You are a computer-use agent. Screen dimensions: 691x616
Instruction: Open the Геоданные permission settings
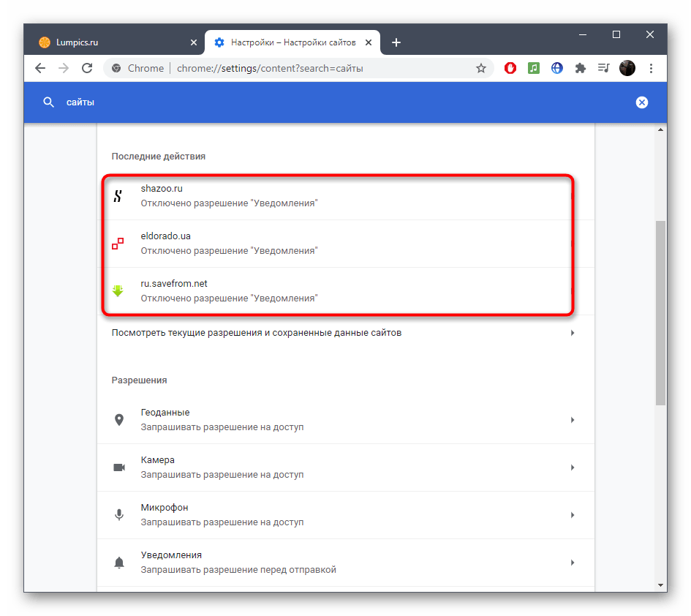345,420
